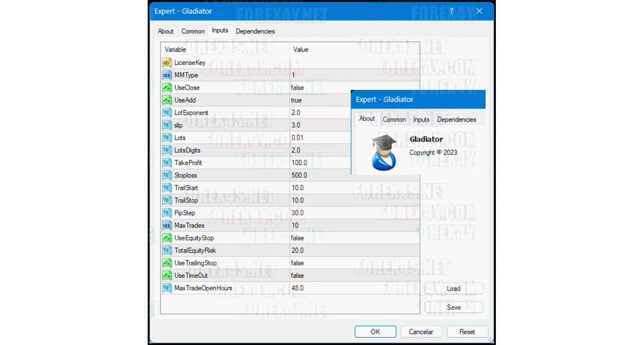Load a saved input preset
Viewport: 644px width, 345px height.
tap(454, 288)
